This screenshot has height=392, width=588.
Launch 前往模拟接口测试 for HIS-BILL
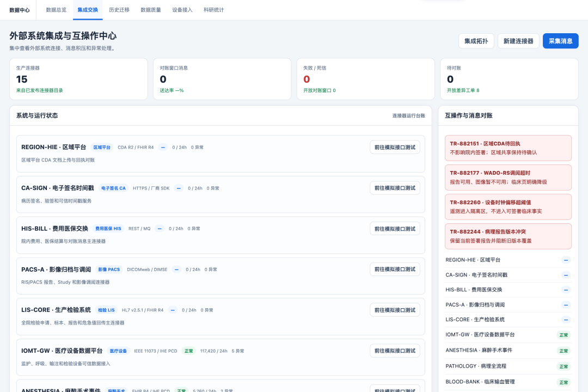(395, 229)
